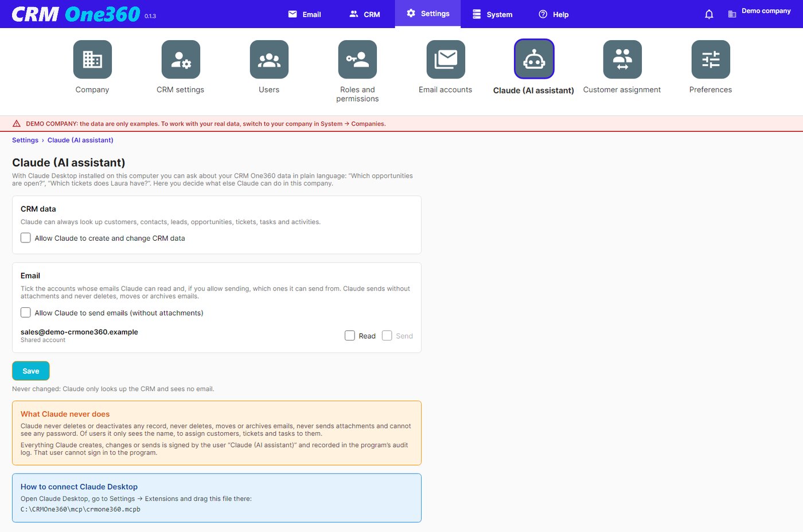This screenshot has height=532, width=803.
Task: Click the 'How to connect Claude Desktop' heading
Action: tap(79, 487)
